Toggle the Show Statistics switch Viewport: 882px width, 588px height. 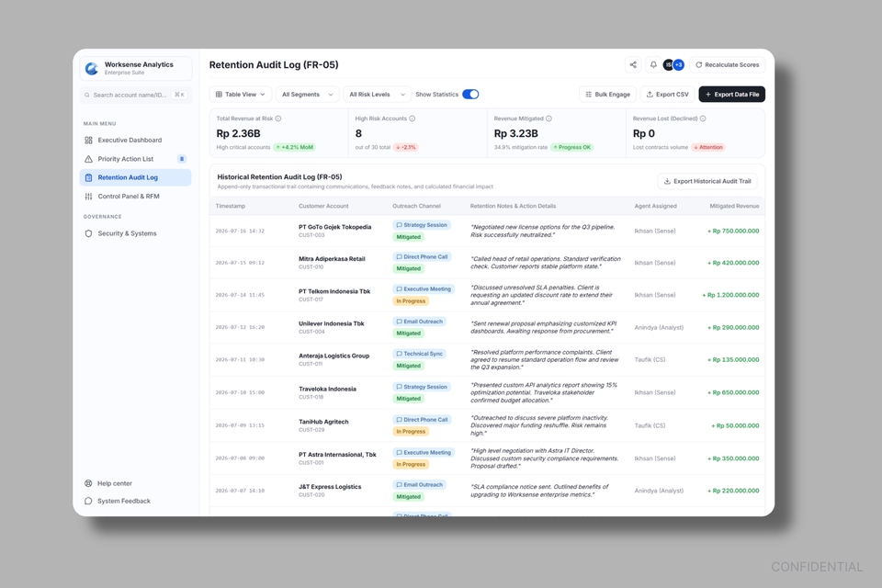470,95
